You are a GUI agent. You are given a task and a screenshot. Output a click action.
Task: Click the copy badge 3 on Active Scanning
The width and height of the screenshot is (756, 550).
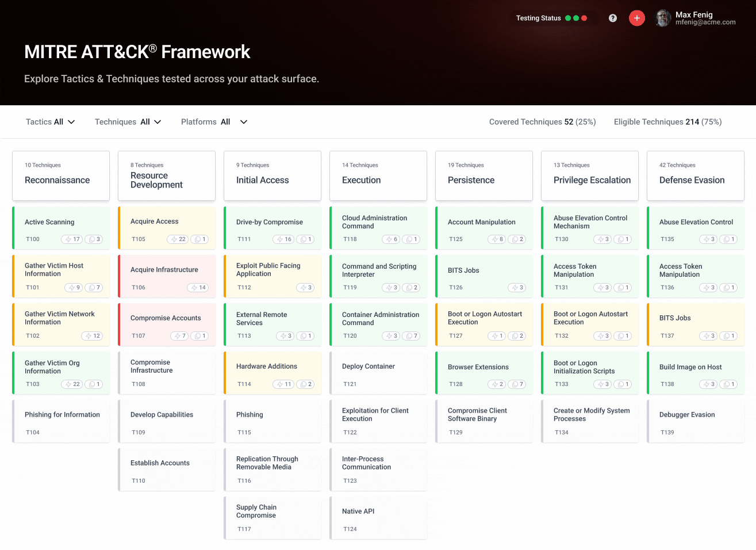(x=94, y=239)
